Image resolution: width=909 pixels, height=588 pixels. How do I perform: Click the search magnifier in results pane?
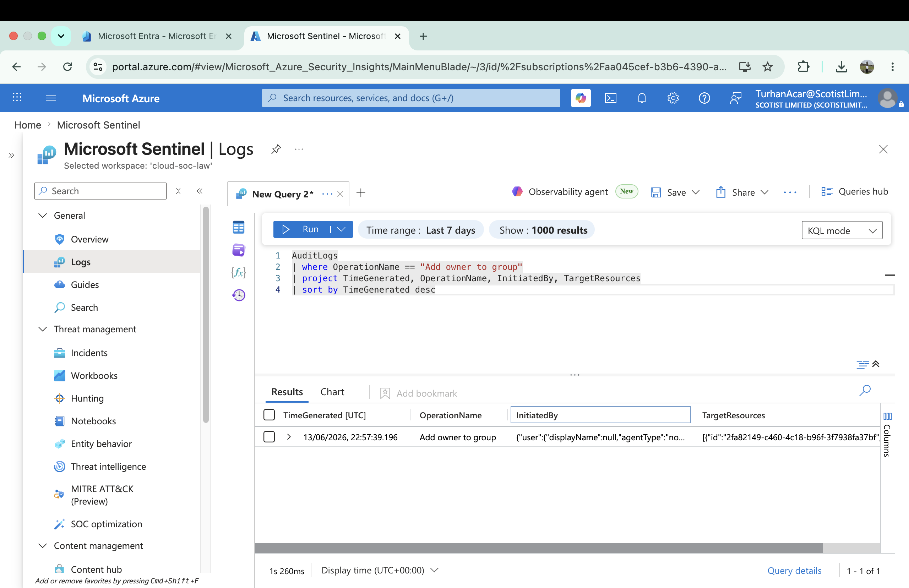point(865,390)
